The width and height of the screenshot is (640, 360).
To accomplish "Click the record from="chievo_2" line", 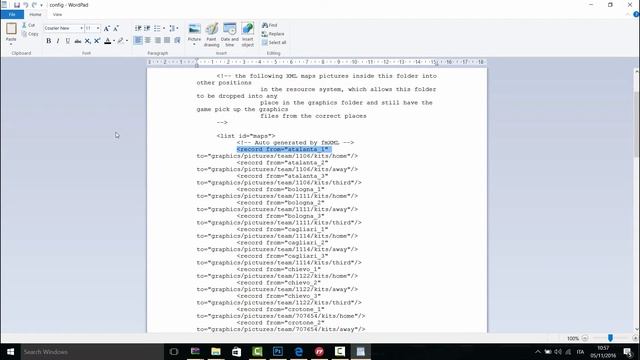I will [279, 282].
